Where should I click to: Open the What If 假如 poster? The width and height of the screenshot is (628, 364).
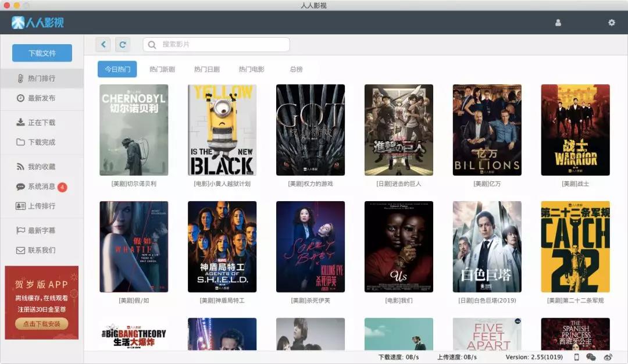(134, 247)
